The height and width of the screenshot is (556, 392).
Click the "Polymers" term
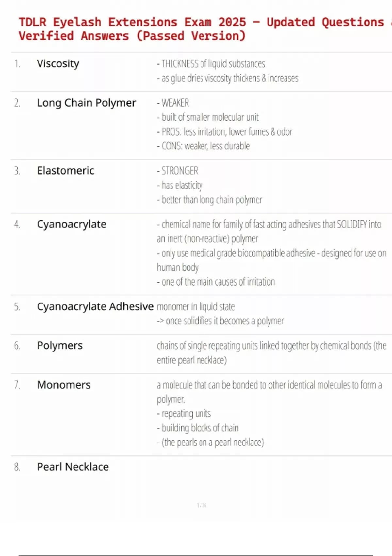[x=60, y=346]
